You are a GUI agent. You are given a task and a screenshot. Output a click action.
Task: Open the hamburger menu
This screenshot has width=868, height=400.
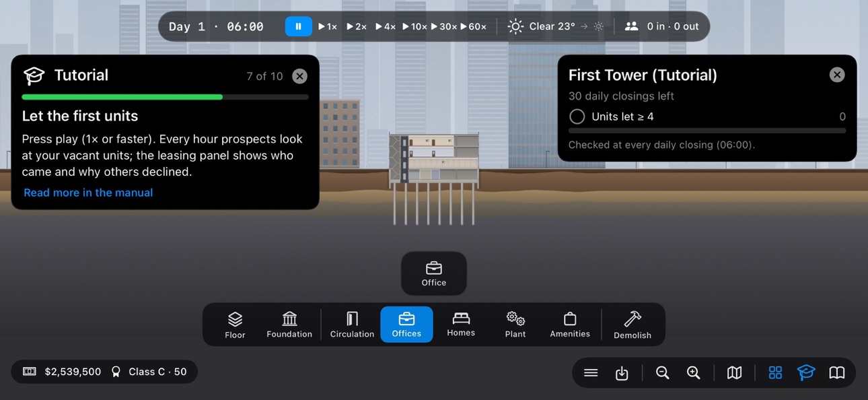pyautogui.click(x=591, y=372)
